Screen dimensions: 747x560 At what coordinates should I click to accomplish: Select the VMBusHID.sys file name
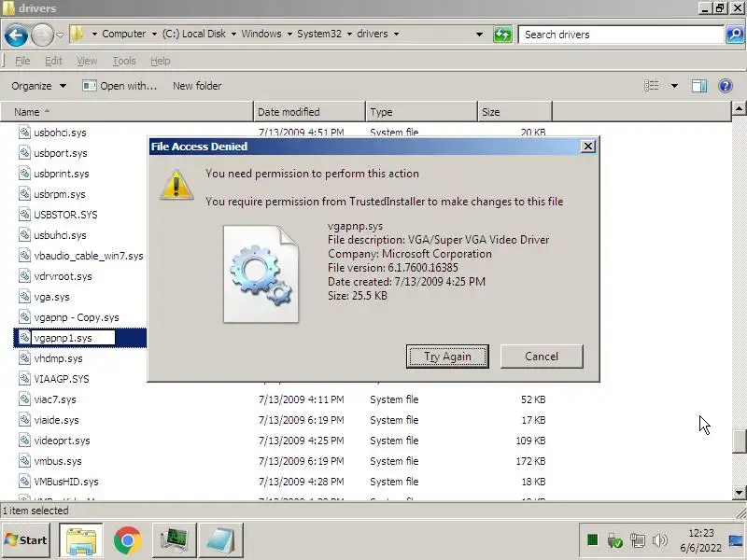66,482
